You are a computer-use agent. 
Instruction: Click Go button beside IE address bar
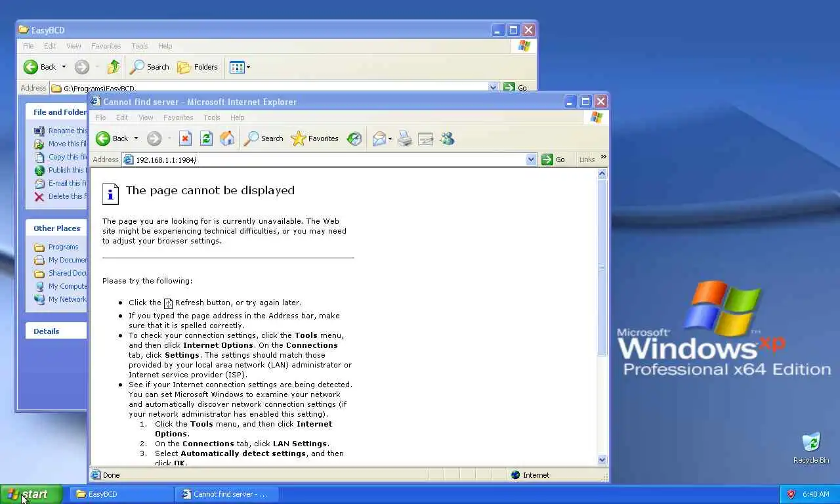[553, 159]
